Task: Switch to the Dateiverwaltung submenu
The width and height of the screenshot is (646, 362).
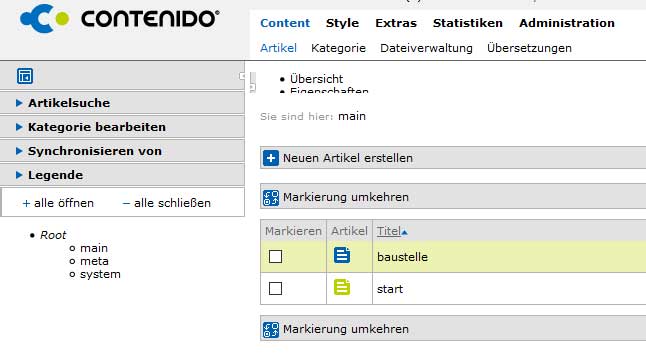Action: tap(426, 48)
